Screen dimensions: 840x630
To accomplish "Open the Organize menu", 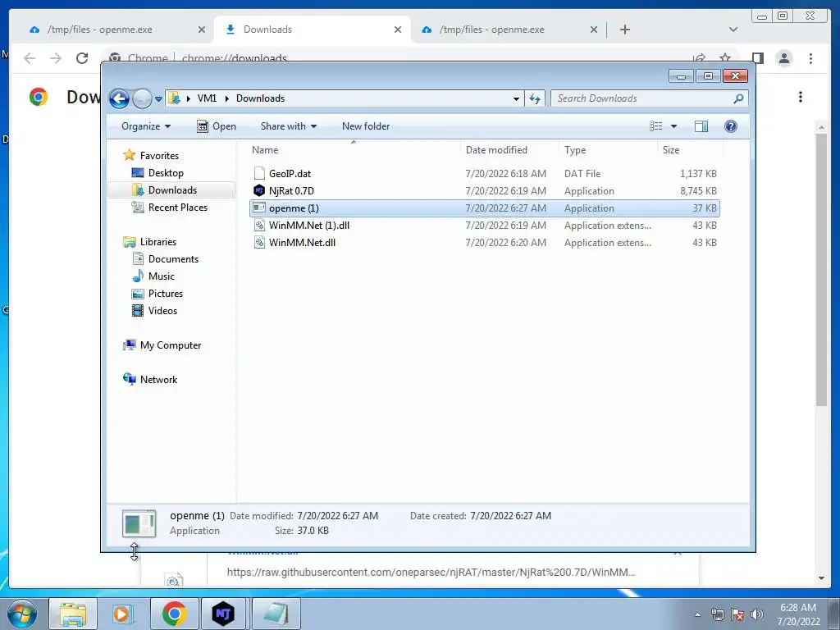I will point(146,126).
